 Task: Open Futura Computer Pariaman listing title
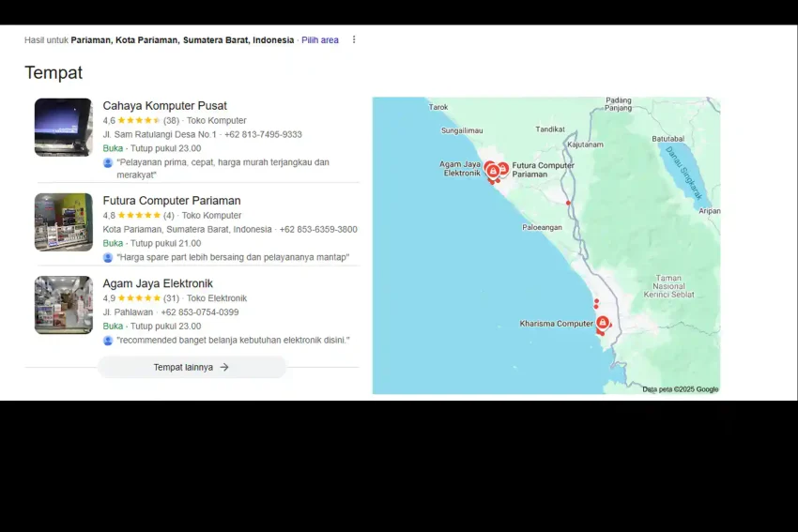[172, 201]
